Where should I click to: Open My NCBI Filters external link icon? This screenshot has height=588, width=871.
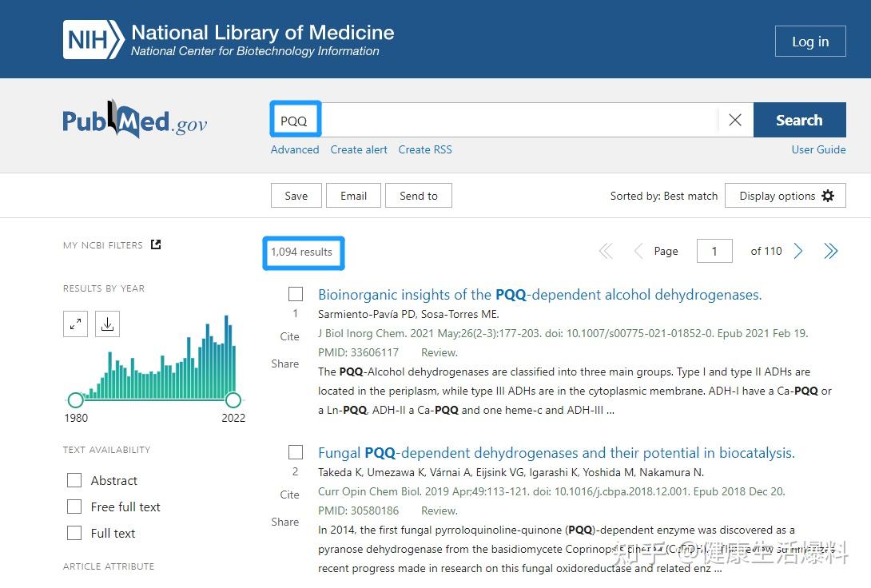click(x=156, y=244)
